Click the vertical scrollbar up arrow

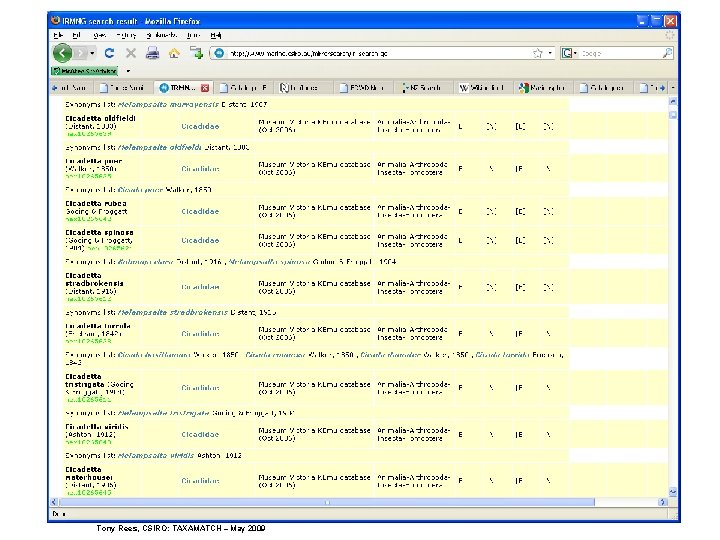pyautogui.click(x=673, y=101)
